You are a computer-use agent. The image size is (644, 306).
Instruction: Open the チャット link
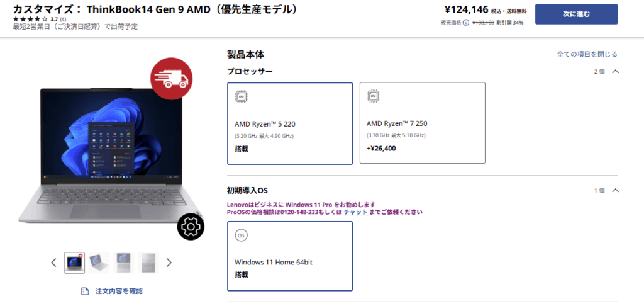coord(356,212)
